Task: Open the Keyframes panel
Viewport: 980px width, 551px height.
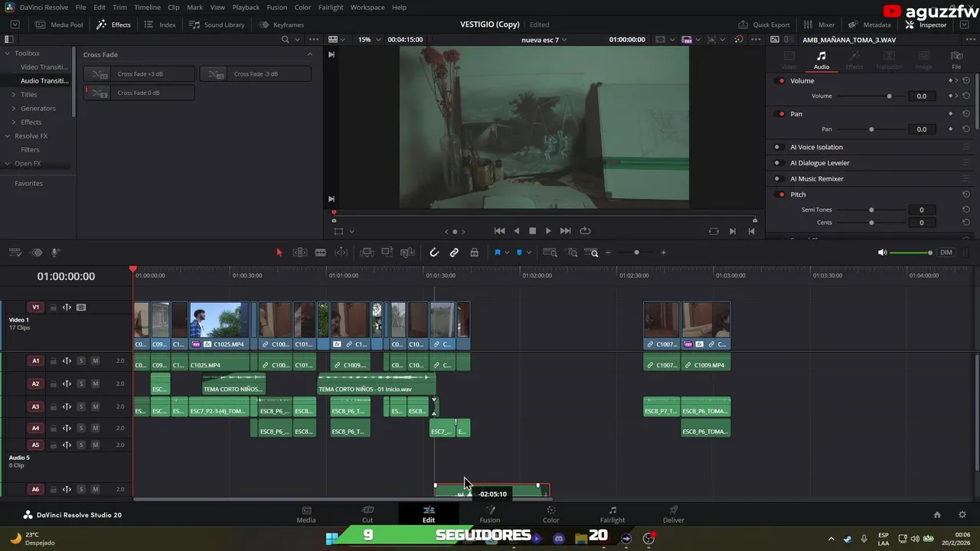Action: (281, 24)
